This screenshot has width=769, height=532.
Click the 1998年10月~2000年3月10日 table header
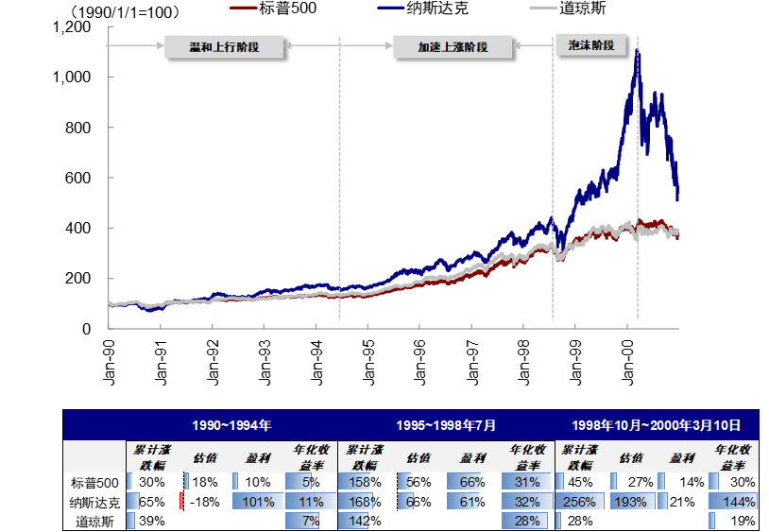click(x=657, y=425)
